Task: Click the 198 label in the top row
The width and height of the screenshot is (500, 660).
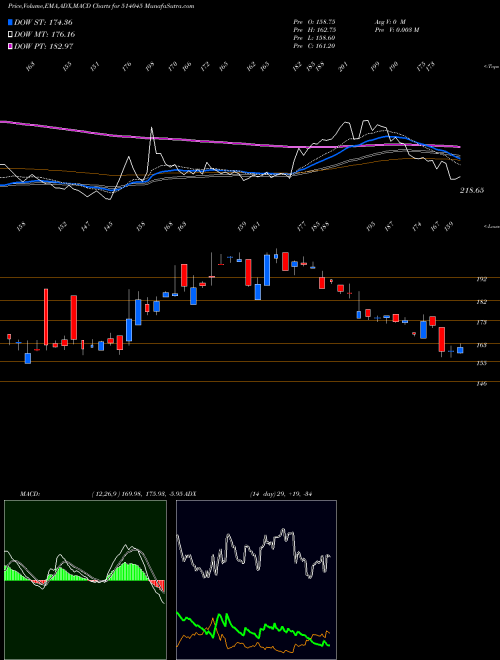Action: point(150,67)
